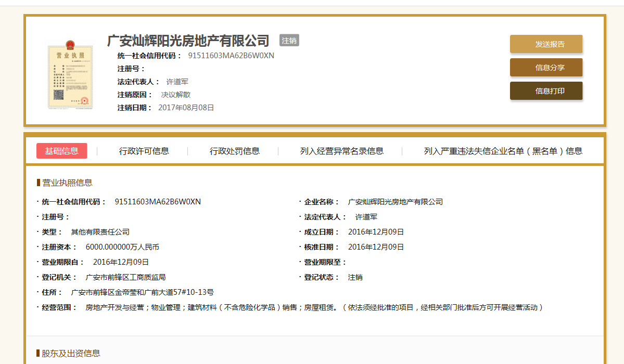Click the 注销日期 value 2017年08月08日
Screen dimensions: 624x364
[186, 108]
